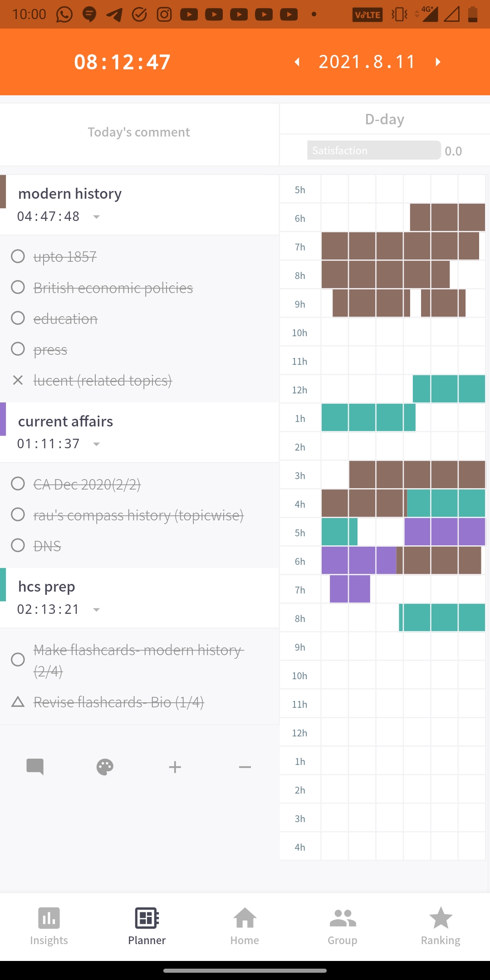The height and width of the screenshot is (980, 490).
Task: Expand hcs prep timer dropdown arrow
Action: [x=96, y=610]
